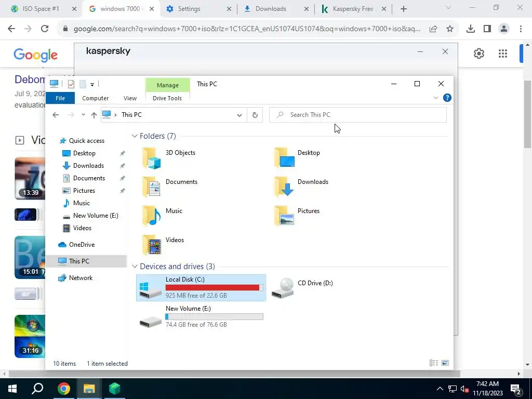
Task: Select Downloads in Quick access list
Action: (x=88, y=166)
